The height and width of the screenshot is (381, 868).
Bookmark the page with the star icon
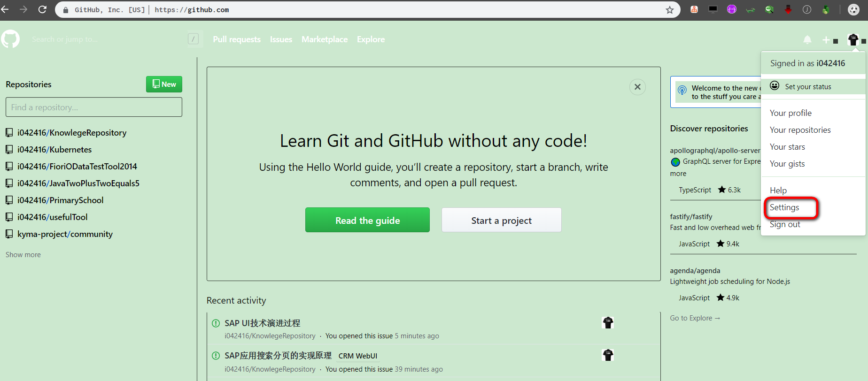click(670, 10)
